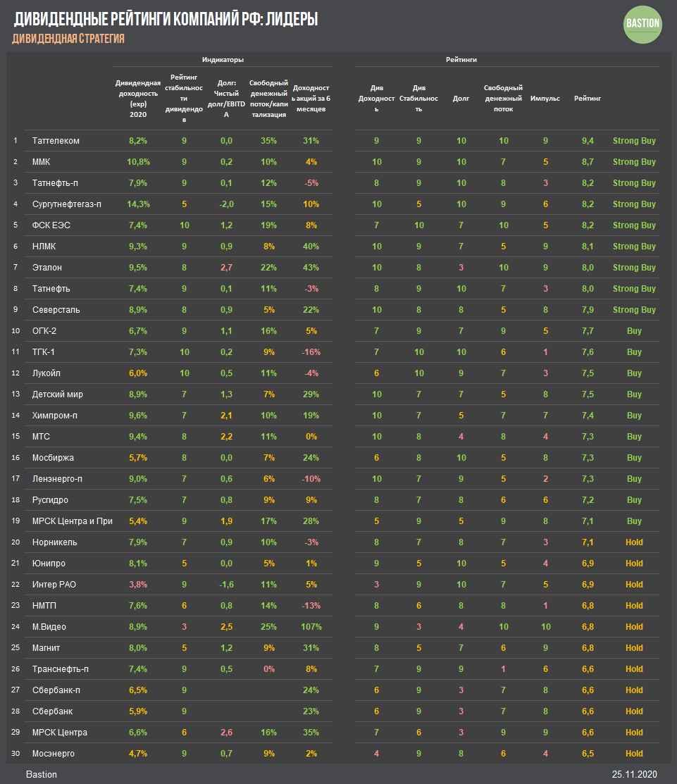The width and height of the screenshot is (677, 784).
Task: Select the 'Транснефть-п' company name
Action: pos(60,669)
